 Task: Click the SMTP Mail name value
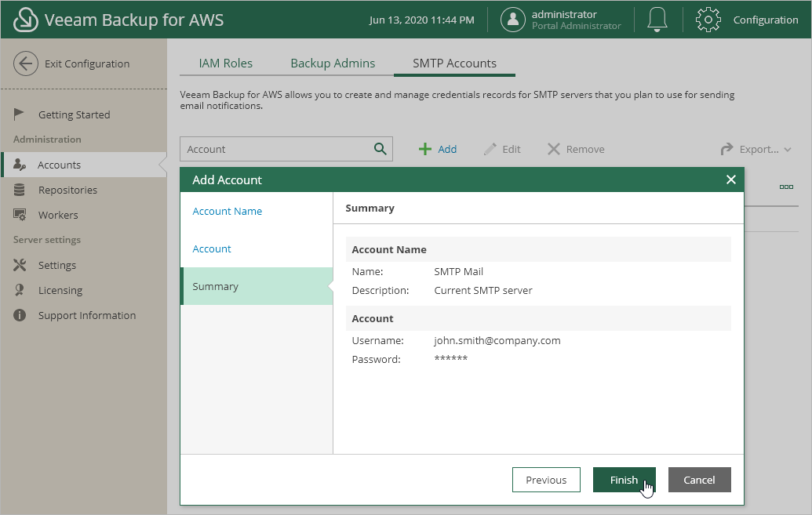pyautogui.click(x=458, y=272)
